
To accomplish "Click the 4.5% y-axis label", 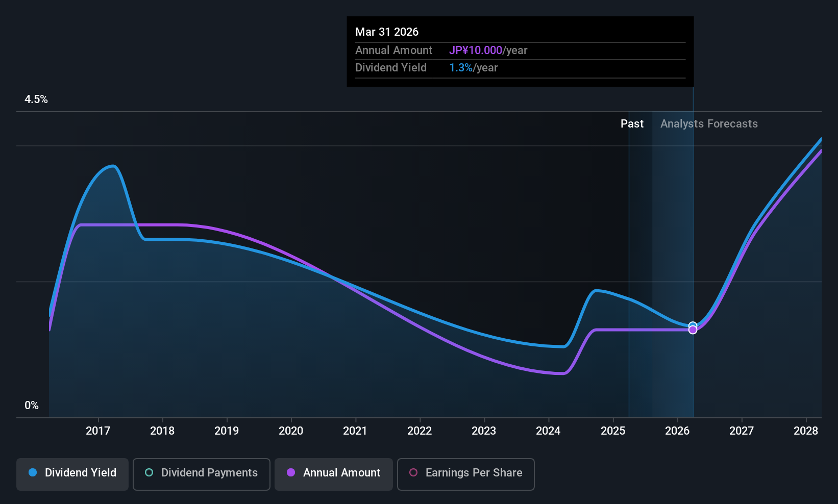I will pyautogui.click(x=36, y=99).
